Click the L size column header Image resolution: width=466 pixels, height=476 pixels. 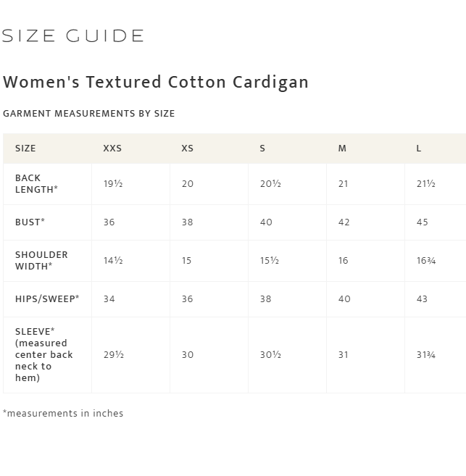(x=419, y=149)
